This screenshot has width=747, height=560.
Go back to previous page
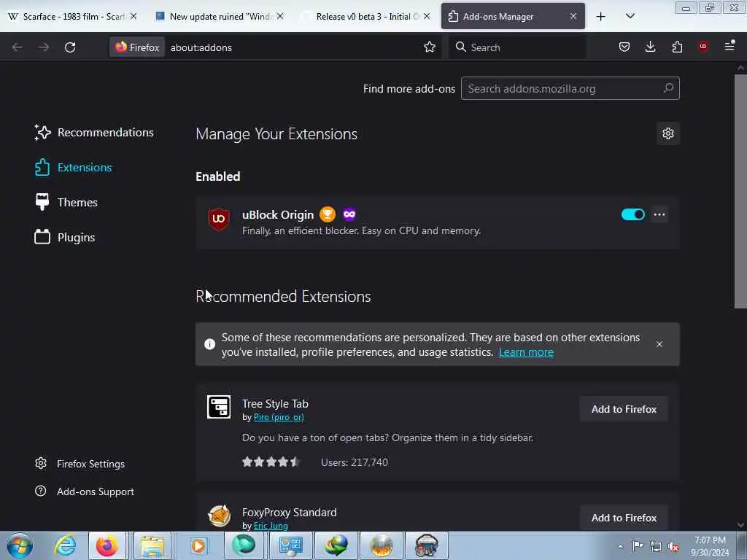[x=18, y=47]
